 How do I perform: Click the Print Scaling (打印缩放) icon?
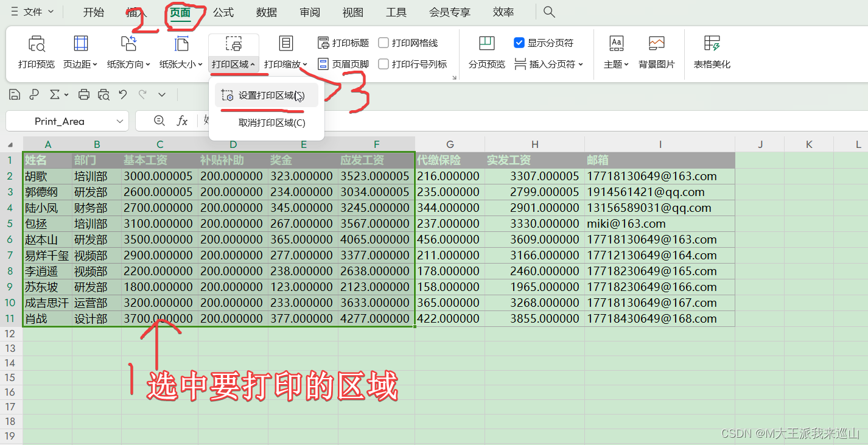[x=286, y=44]
